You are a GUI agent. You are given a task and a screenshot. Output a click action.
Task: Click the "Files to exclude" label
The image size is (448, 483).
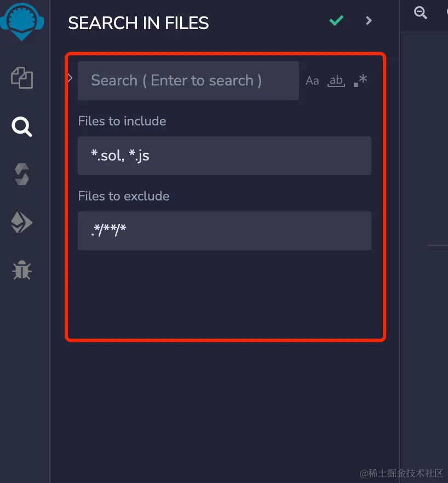(x=123, y=196)
